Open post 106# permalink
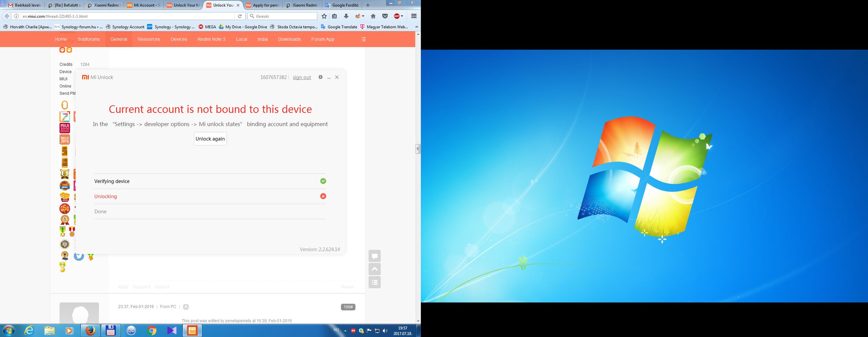This screenshot has height=337, width=868. tap(348, 307)
